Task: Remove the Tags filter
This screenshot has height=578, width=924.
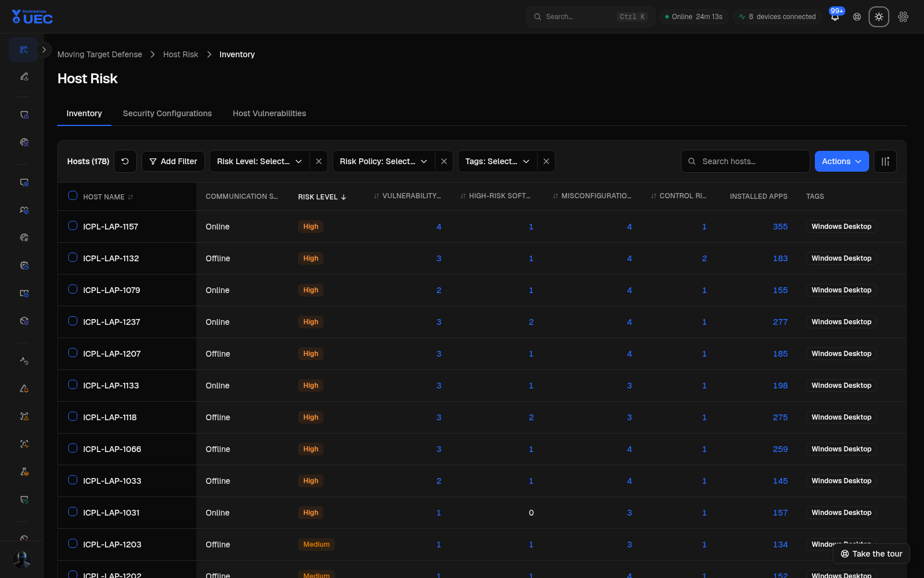Action: [x=546, y=161]
